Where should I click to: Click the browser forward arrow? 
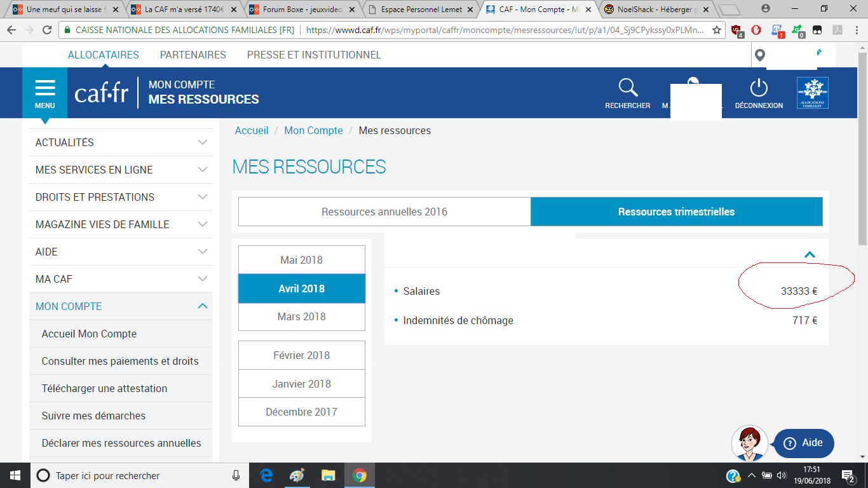coord(29,30)
